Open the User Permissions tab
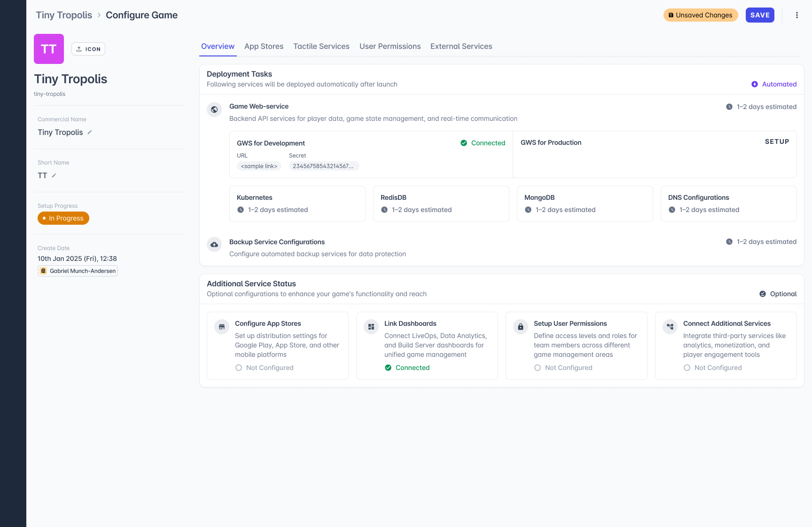 390,46
